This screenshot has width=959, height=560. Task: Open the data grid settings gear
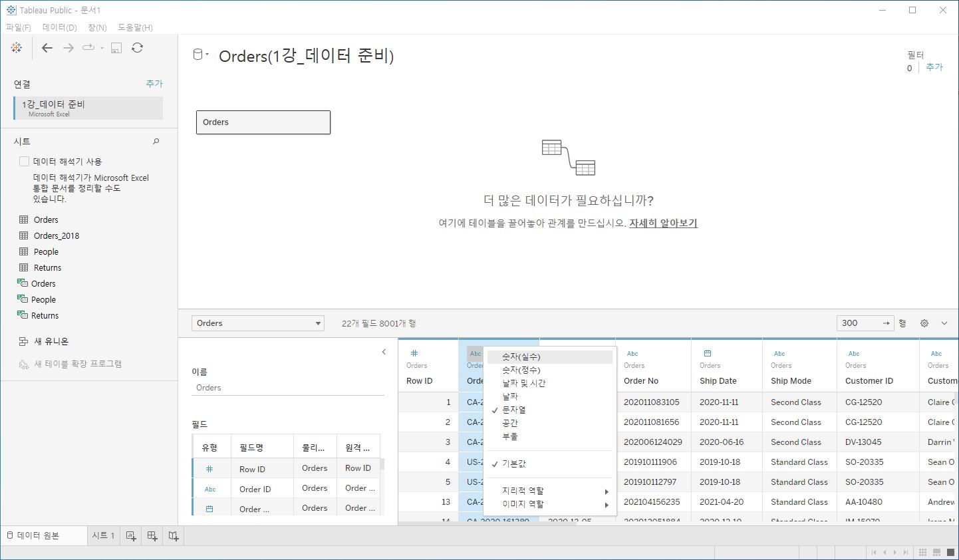click(x=924, y=323)
